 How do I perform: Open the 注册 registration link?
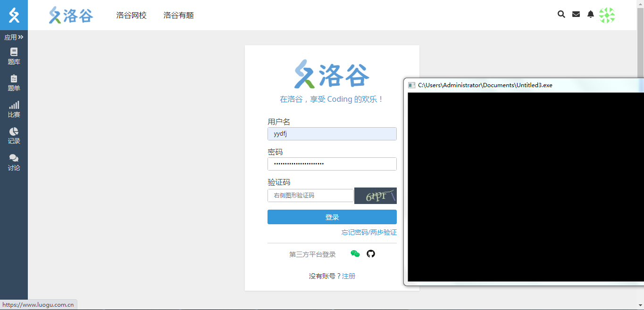click(x=349, y=276)
